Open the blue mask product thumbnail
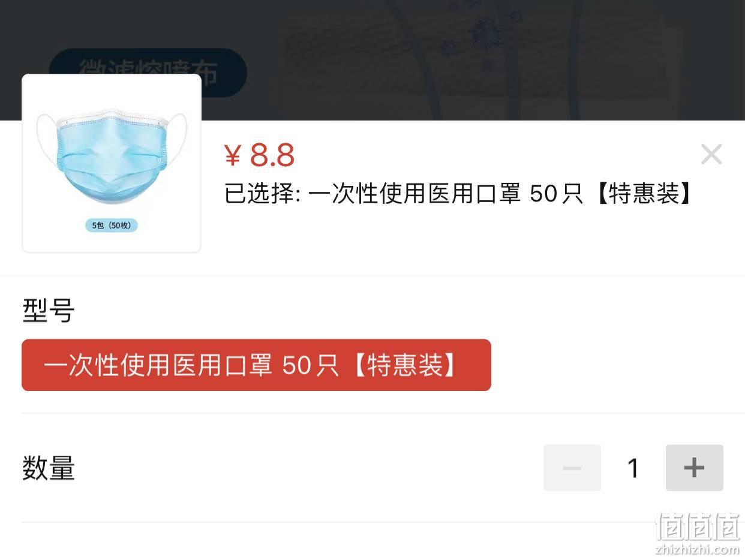The height and width of the screenshot is (560, 745). coord(112,164)
